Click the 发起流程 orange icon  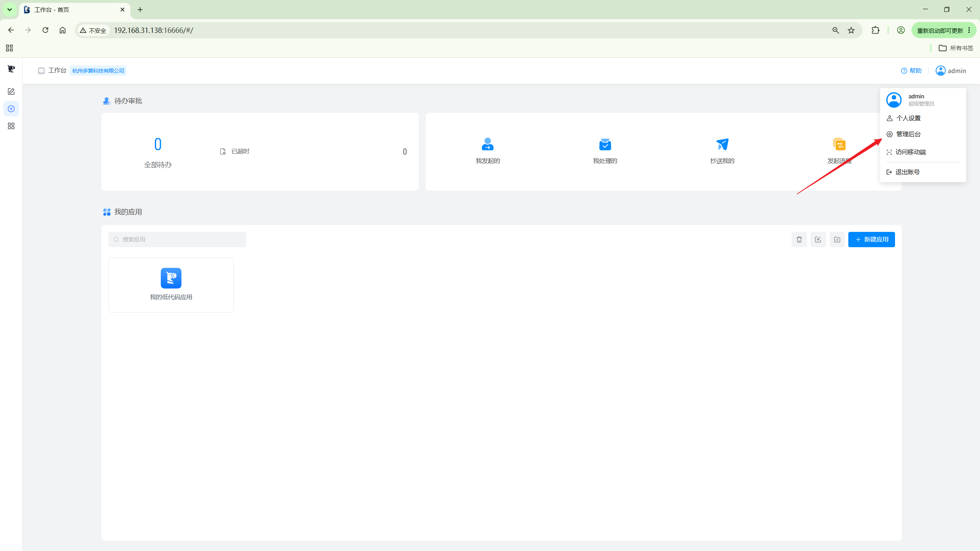point(839,144)
